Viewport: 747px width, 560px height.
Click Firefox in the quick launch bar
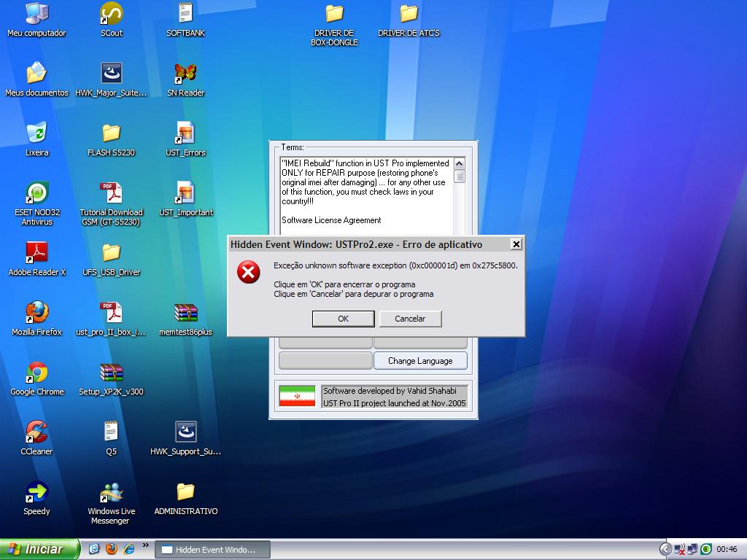point(112,549)
